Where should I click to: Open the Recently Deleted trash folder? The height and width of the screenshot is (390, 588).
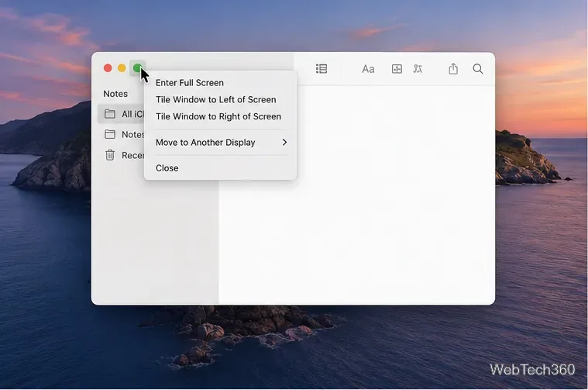[121, 155]
